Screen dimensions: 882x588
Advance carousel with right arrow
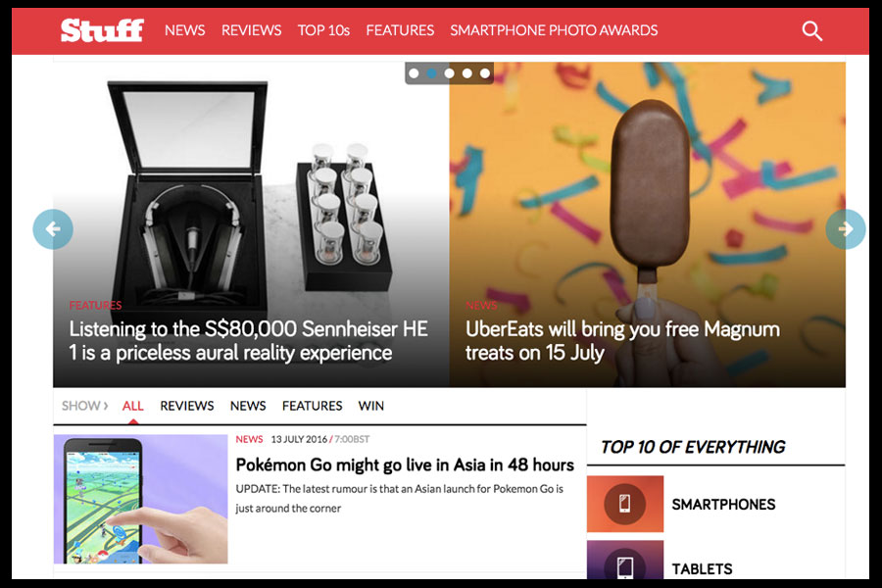[846, 229]
